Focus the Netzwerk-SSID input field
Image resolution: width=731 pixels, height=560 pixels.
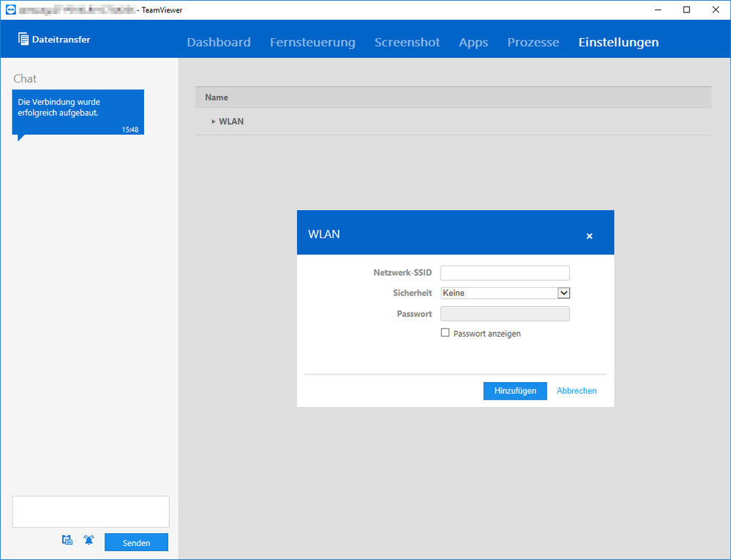click(505, 273)
